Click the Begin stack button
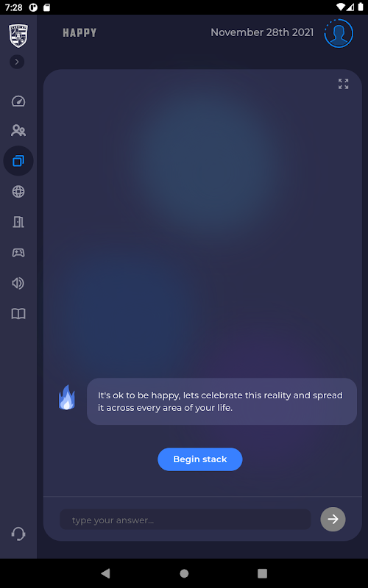 (x=200, y=459)
